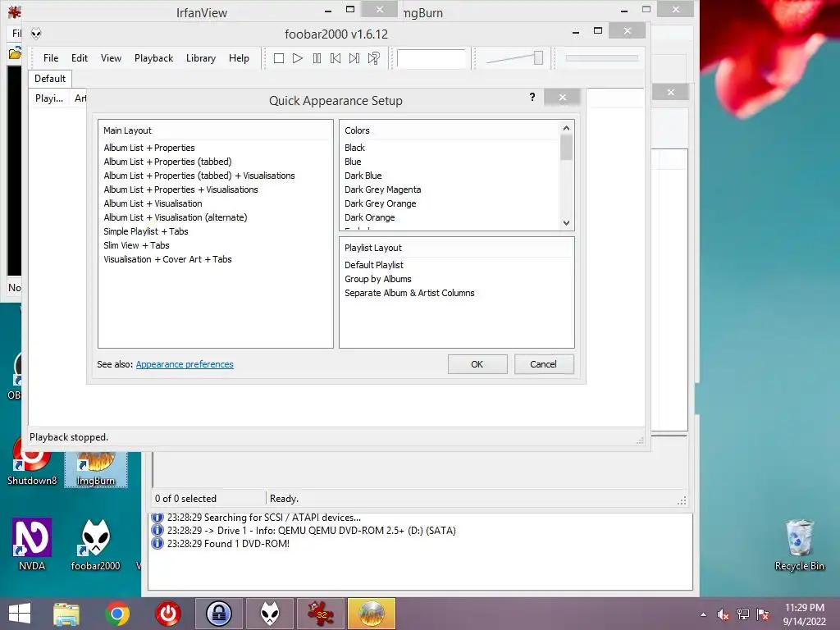The width and height of the screenshot is (840, 630).
Task: Select Album List + Visualisation (alternate)
Action: [x=176, y=217]
